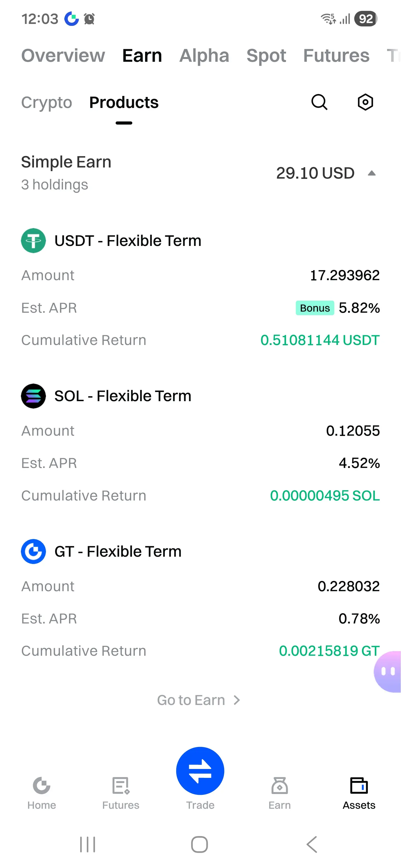Tap the green Bonus APR badge

[315, 308]
